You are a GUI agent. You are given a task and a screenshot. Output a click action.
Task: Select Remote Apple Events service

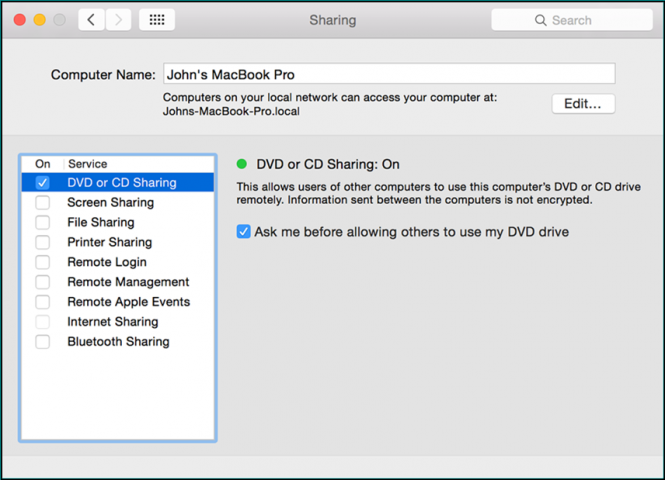(128, 302)
